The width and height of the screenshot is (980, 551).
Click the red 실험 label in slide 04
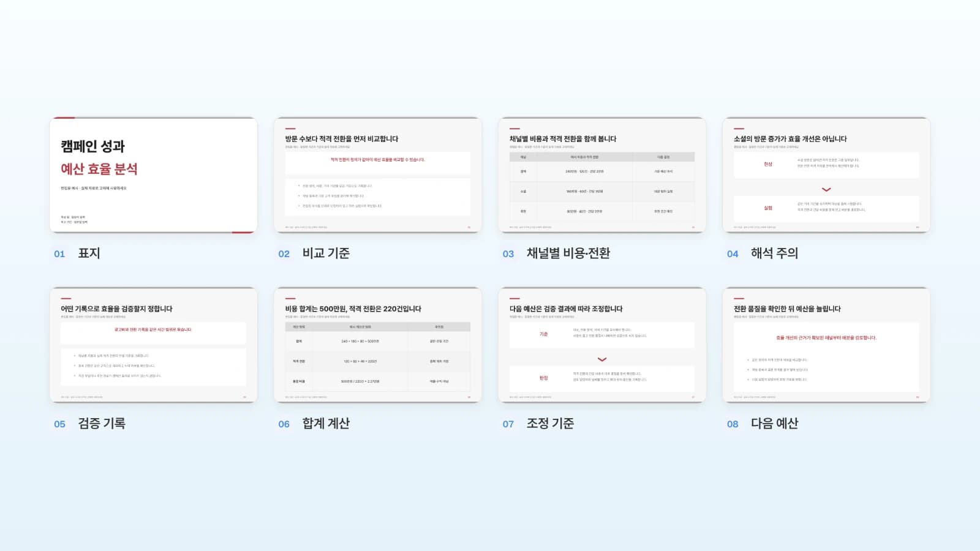tap(768, 208)
